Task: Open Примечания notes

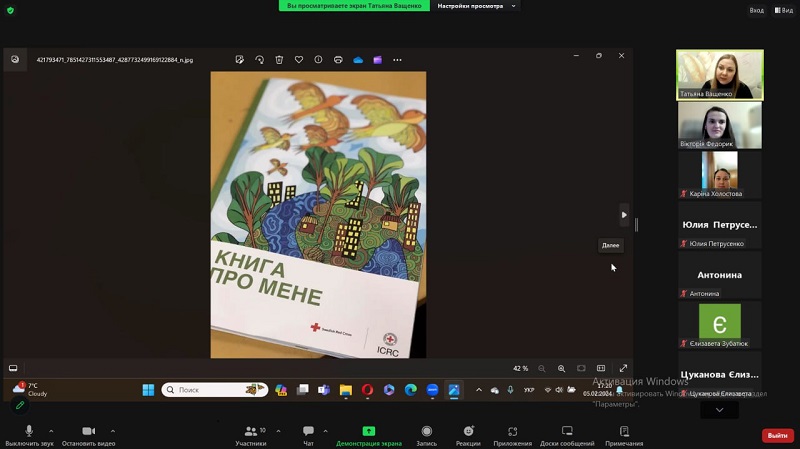Action: click(x=624, y=436)
